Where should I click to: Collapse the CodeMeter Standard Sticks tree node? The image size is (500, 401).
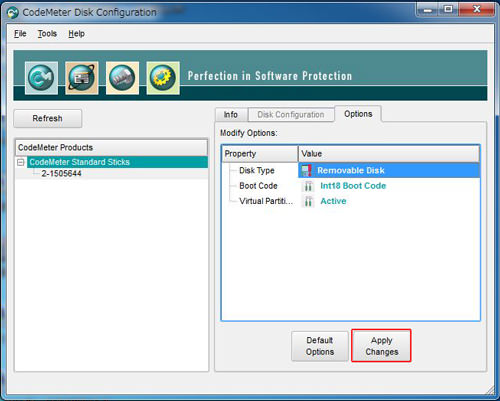pos(21,162)
